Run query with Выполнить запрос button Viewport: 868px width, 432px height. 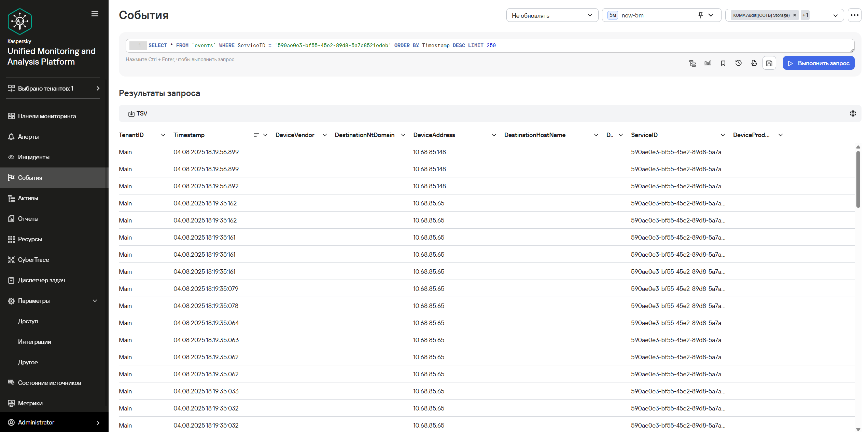818,63
